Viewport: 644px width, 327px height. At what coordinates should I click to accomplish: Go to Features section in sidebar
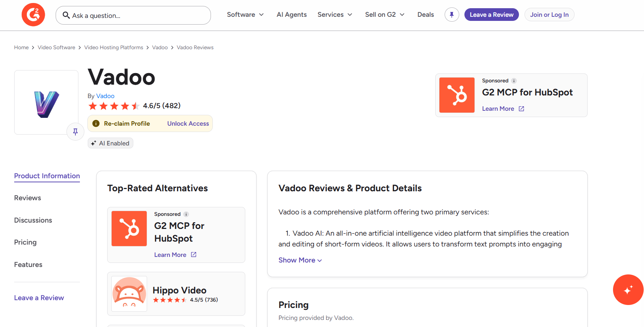click(28, 265)
